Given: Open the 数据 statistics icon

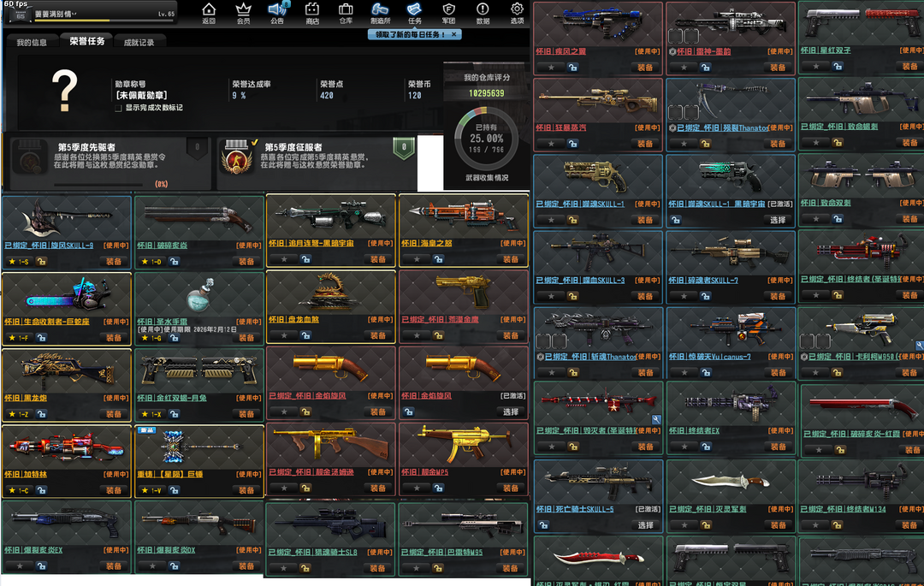Looking at the screenshot, I should pyautogui.click(x=483, y=13).
